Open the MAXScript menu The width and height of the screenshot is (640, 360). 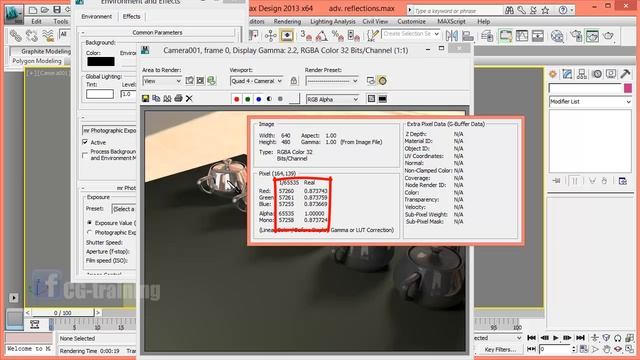451,21
